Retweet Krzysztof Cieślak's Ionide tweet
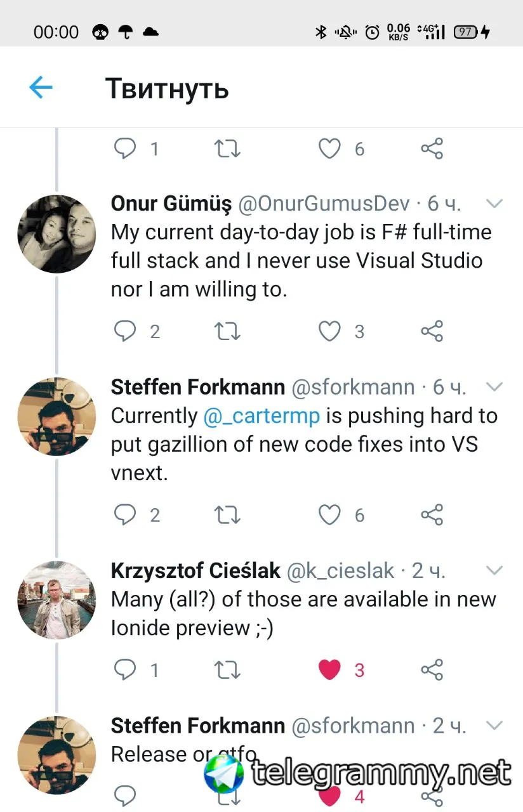Image resolution: width=523 pixels, height=812 pixels. (228, 670)
